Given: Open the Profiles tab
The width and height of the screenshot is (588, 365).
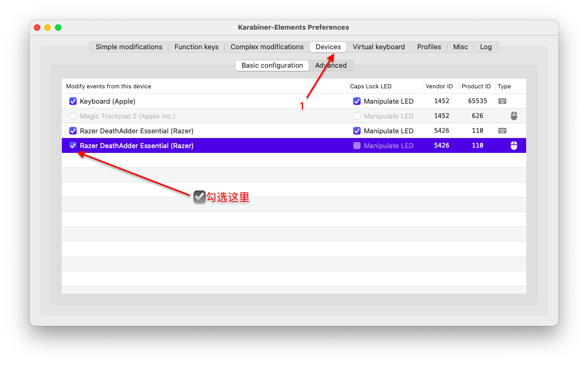Looking at the screenshot, I should click(x=429, y=47).
